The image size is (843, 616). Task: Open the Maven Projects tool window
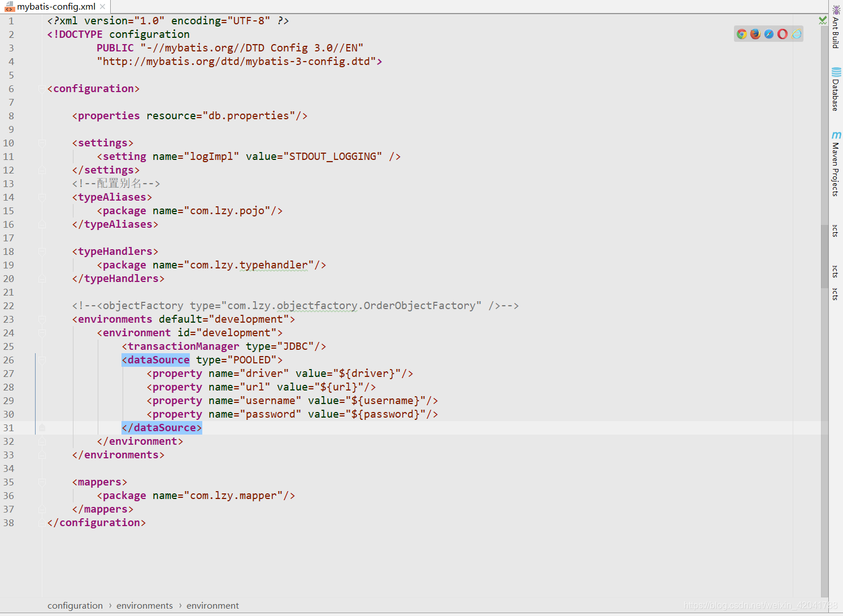click(x=836, y=164)
